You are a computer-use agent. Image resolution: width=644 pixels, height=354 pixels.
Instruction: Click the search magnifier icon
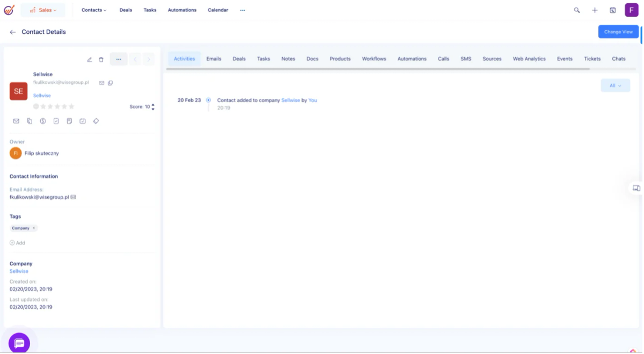click(x=577, y=10)
